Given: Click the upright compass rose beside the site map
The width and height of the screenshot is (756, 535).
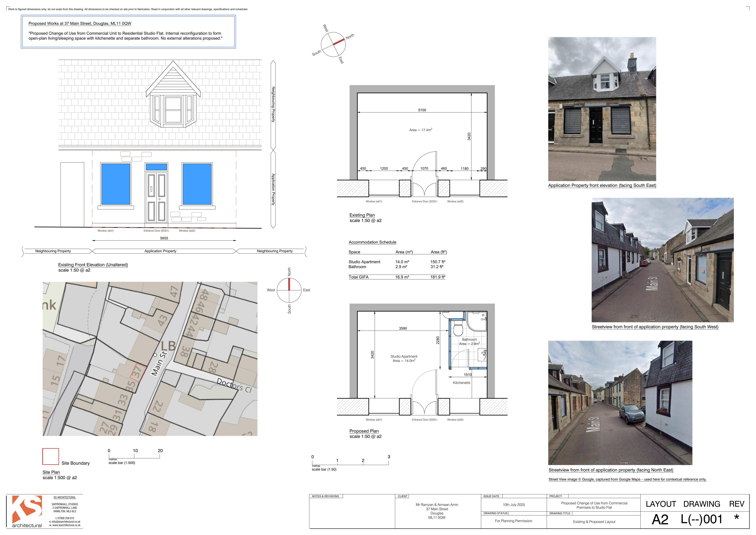Looking at the screenshot, I should coord(289,290).
